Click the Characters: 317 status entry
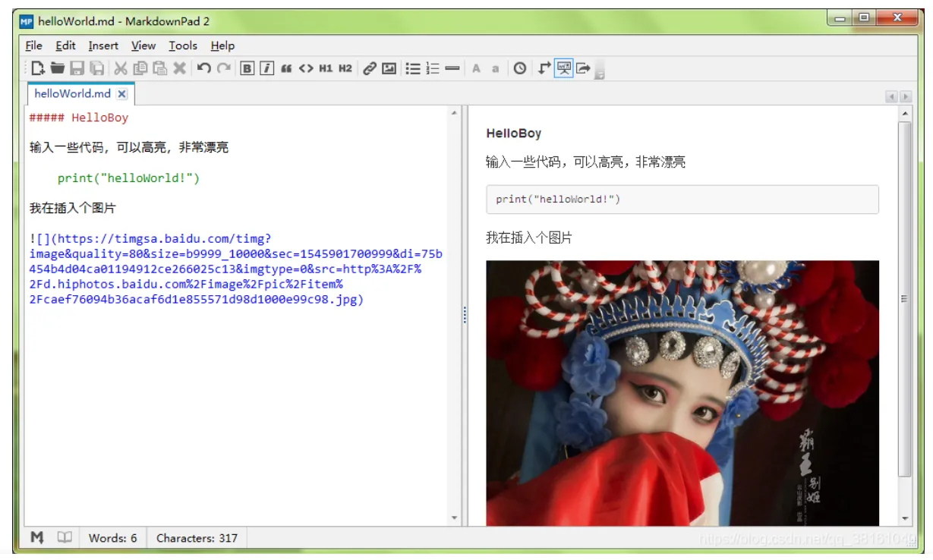 click(x=197, y=538)
